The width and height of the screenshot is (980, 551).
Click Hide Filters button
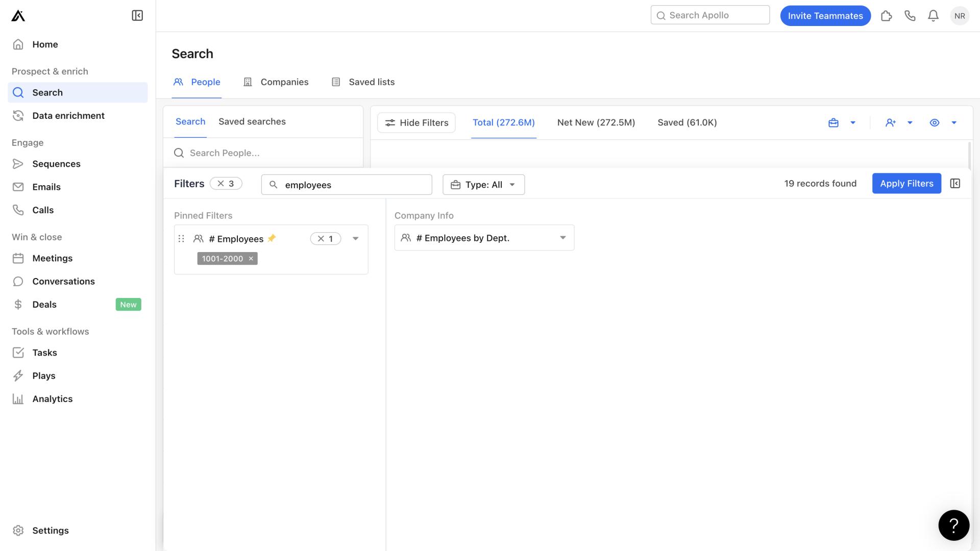[x=416, y=122]
